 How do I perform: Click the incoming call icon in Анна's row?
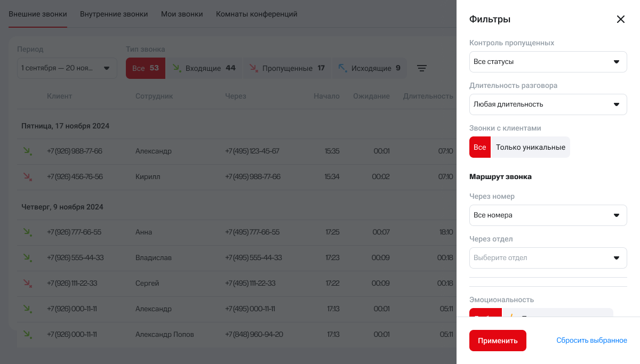click(x=27, y=232)
